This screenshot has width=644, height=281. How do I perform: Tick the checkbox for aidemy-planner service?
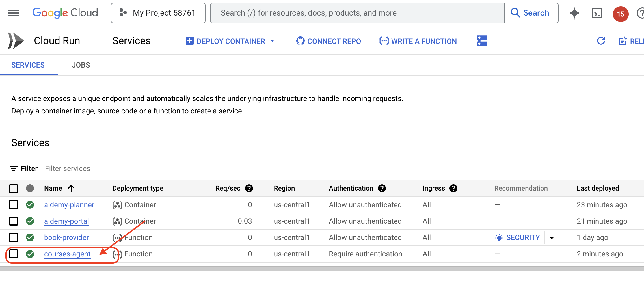coord(14,205)
